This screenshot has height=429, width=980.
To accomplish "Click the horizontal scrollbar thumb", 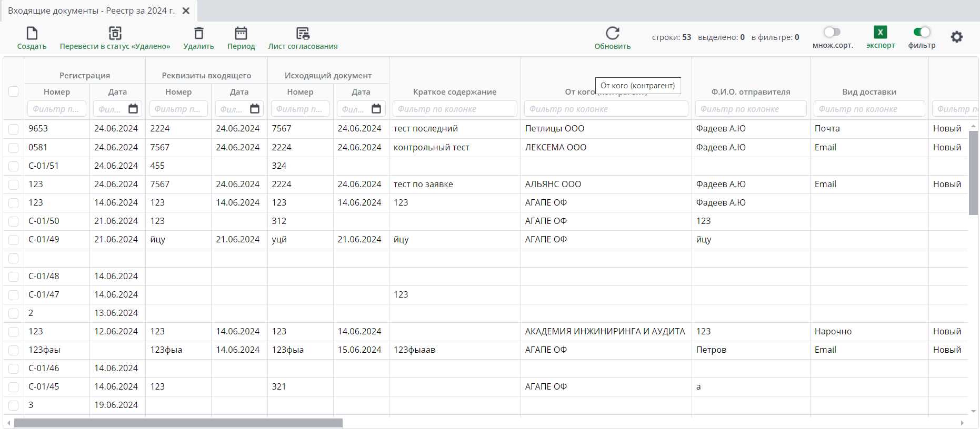I will pos(178,423).
